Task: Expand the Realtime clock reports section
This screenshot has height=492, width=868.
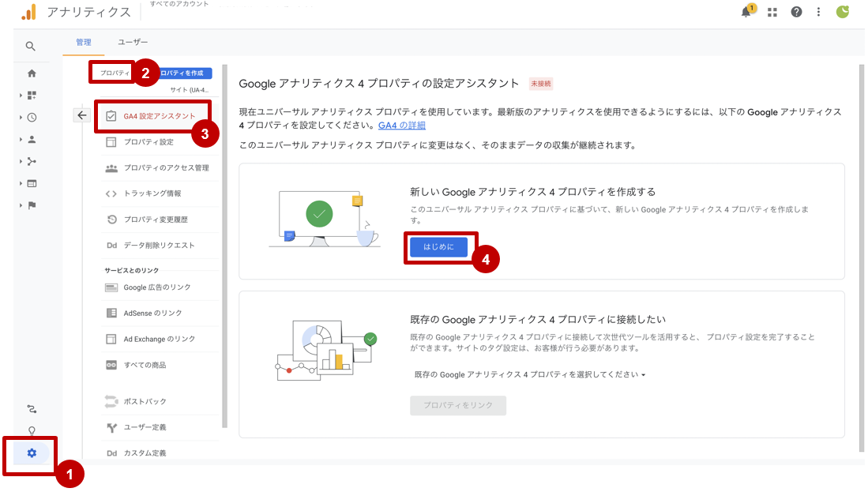Action: click(32, 118)
